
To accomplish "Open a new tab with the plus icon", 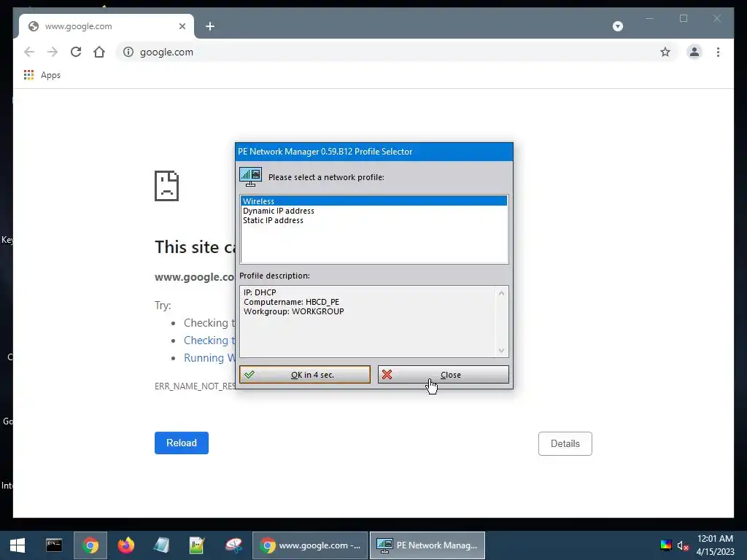I will pos(210,26).
